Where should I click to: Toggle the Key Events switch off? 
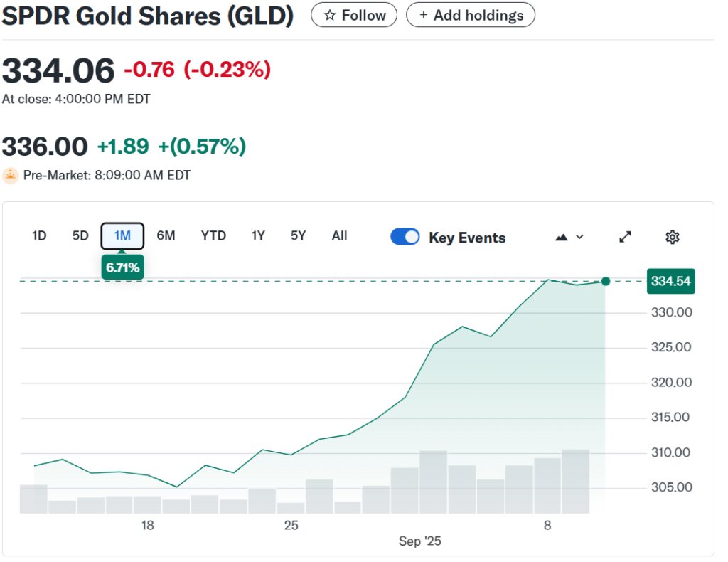(405, 237)
